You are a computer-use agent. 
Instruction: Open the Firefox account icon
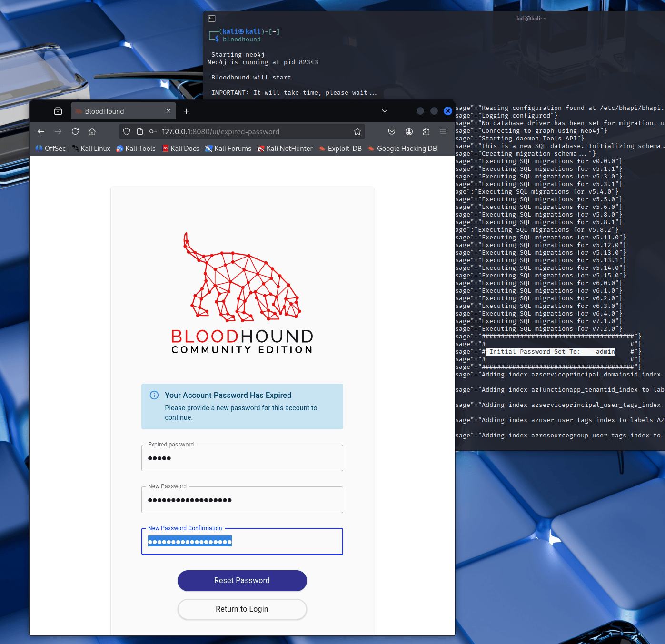409,132
